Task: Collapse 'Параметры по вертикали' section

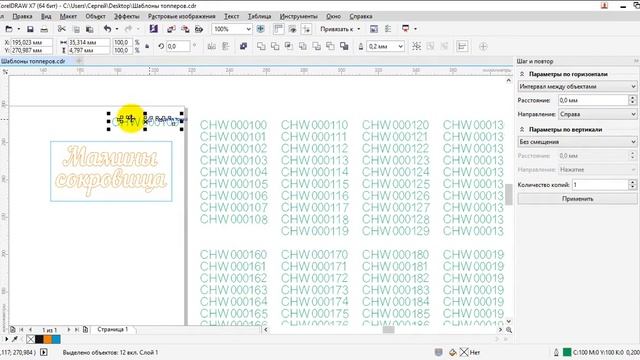Action: coord(522,129)
